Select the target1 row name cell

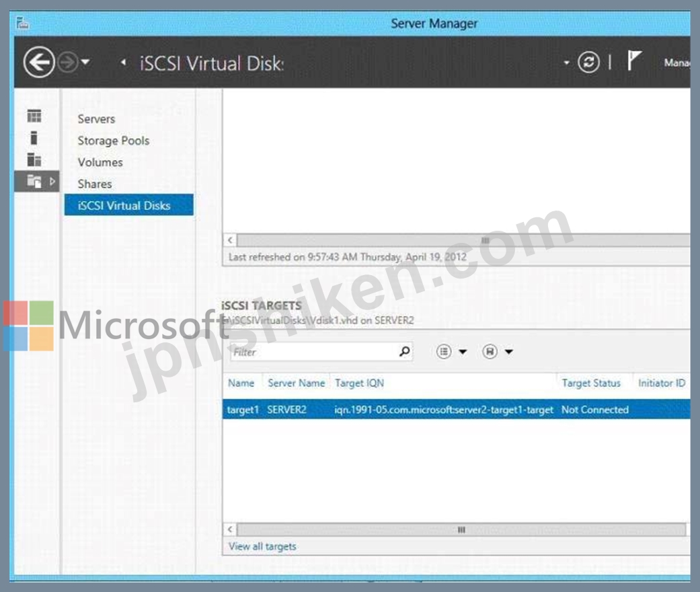(x=243, y=410)
